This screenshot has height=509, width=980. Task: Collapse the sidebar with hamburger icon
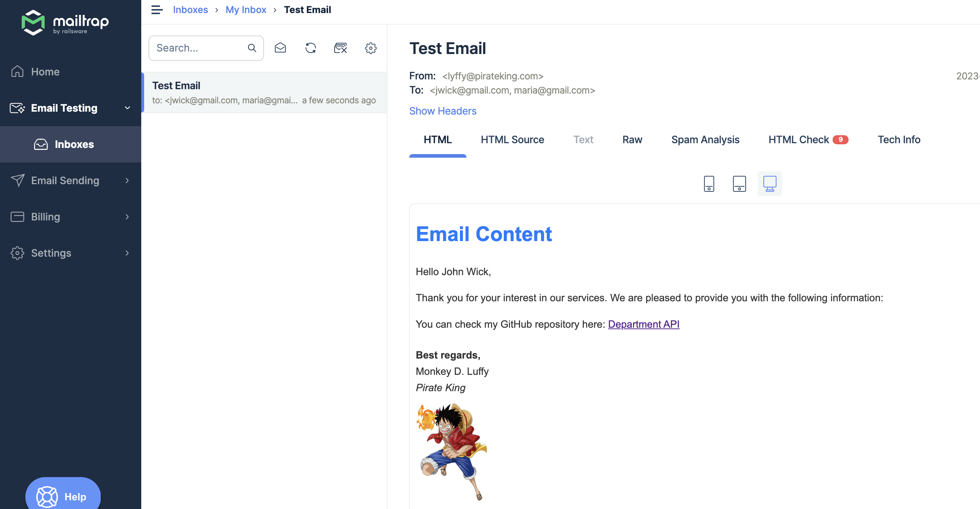point(157,10)
